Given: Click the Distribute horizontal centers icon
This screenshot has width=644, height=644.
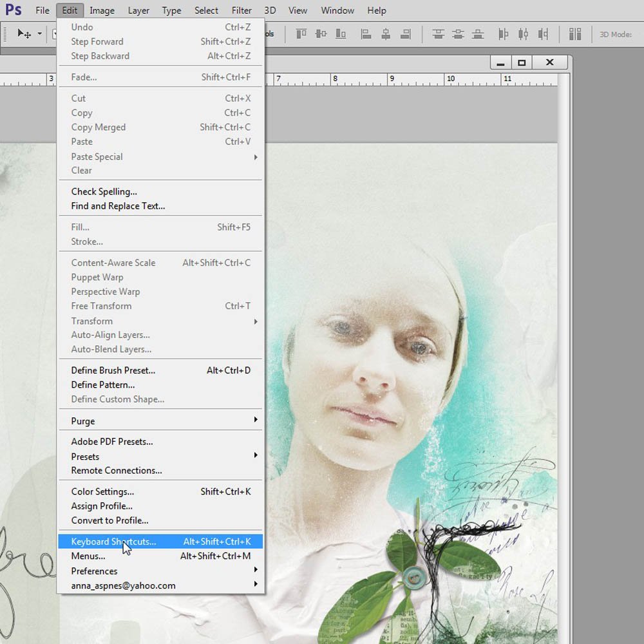Looking at the screenshot, I should pos(523,33).
